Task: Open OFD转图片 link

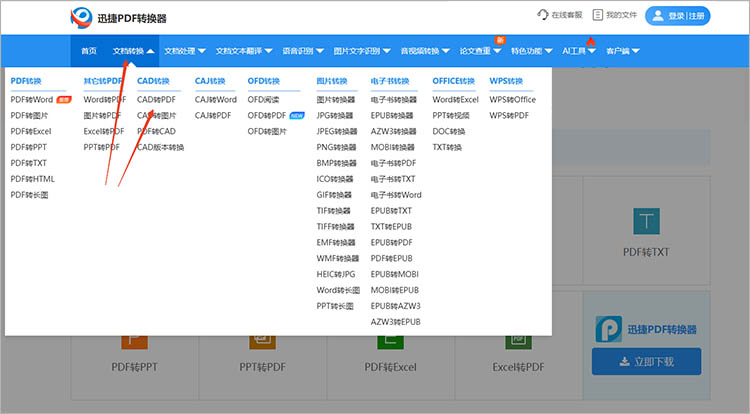Action: coord(267,131)
